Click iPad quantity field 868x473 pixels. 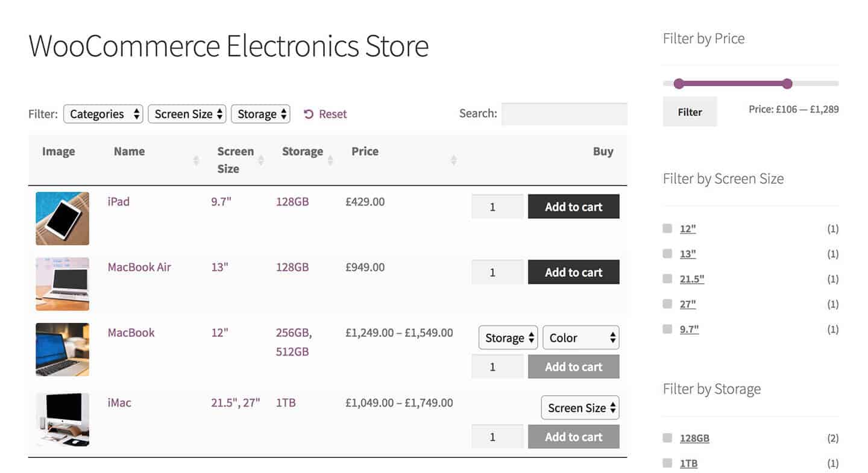pos(497,207)
